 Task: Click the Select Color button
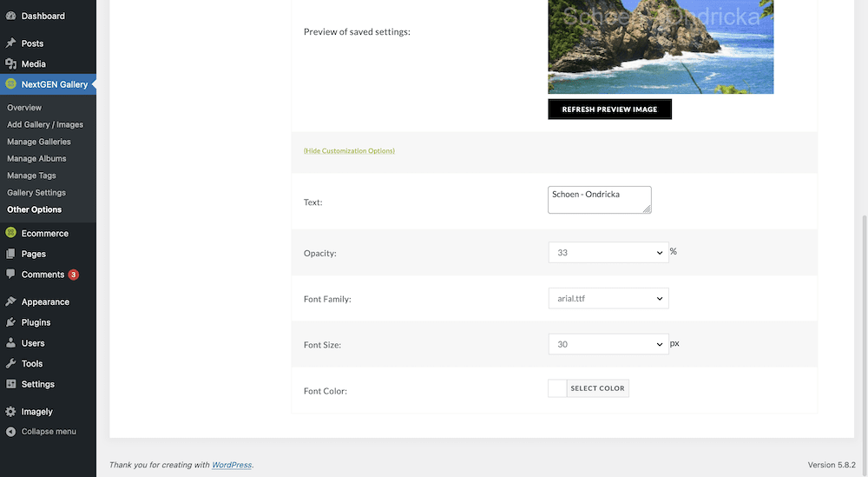(597, 388)
